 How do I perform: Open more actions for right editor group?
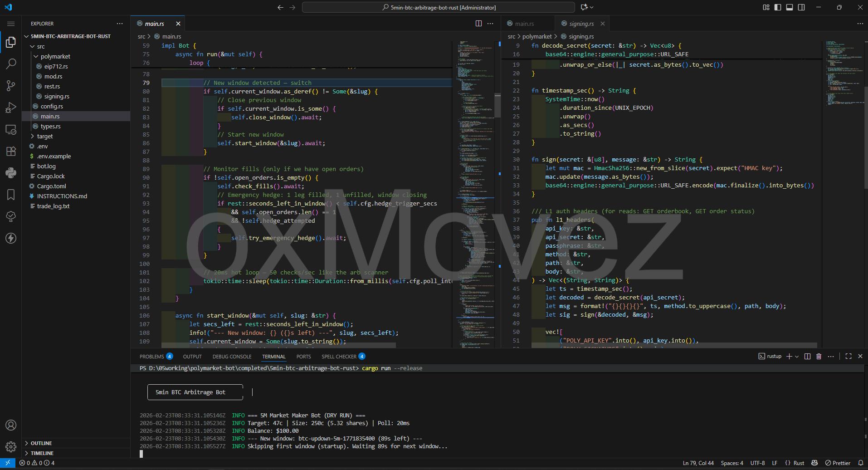pos(860,24)
